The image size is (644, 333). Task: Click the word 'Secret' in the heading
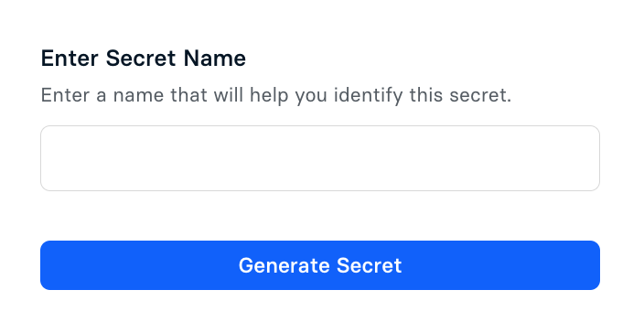(x=141, y=58)
